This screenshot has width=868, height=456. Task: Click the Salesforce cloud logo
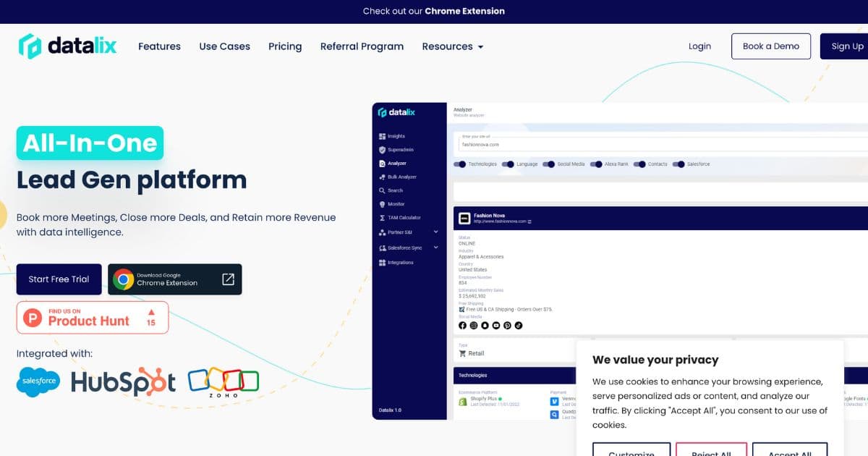38,381
